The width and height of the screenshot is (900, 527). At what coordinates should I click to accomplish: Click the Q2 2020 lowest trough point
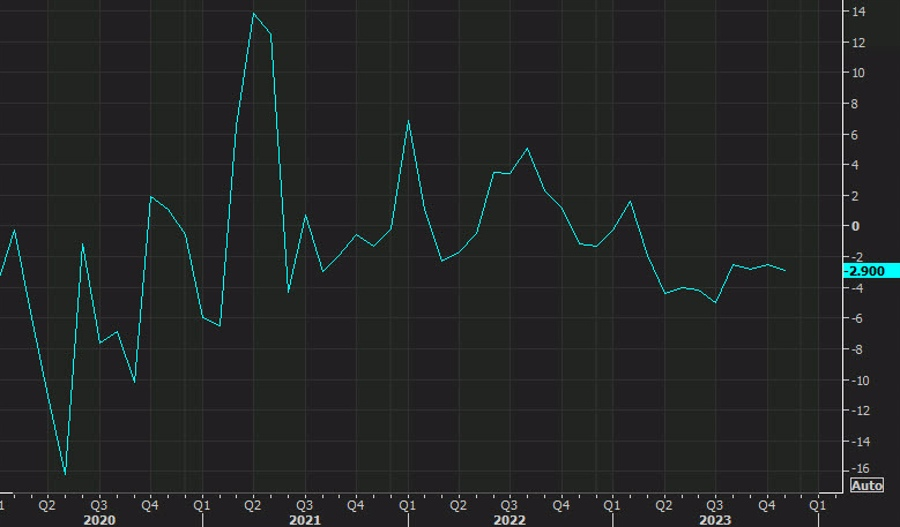pos(65,474)
